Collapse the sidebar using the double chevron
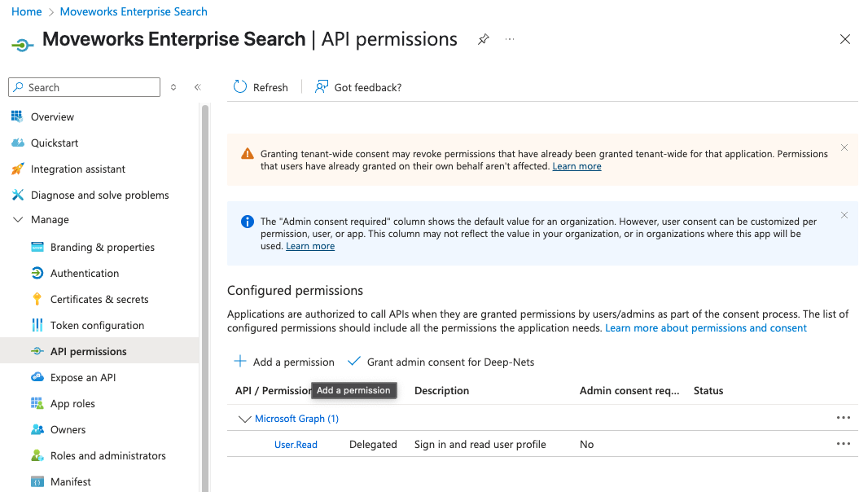868x492 pixels. point(197,87)
